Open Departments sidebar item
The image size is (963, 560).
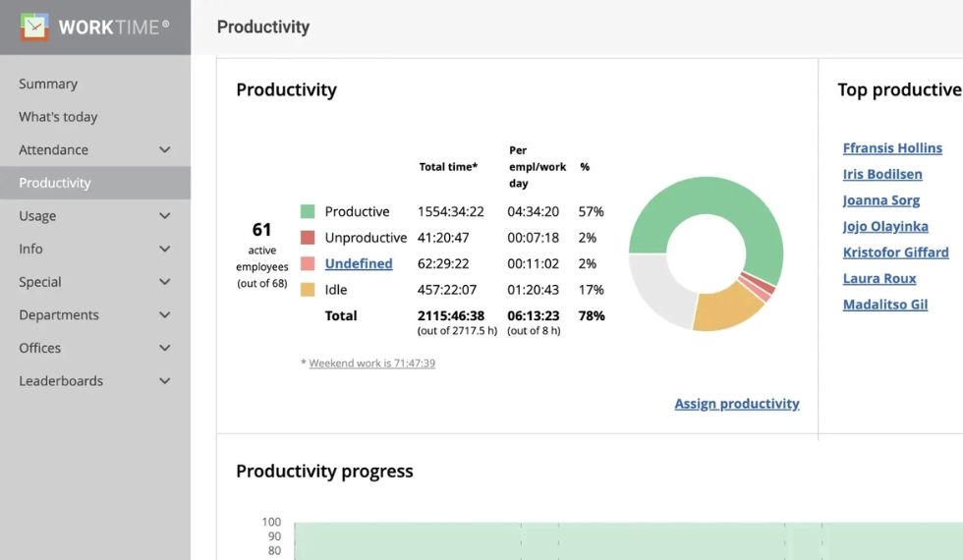(x=58, y=315)
